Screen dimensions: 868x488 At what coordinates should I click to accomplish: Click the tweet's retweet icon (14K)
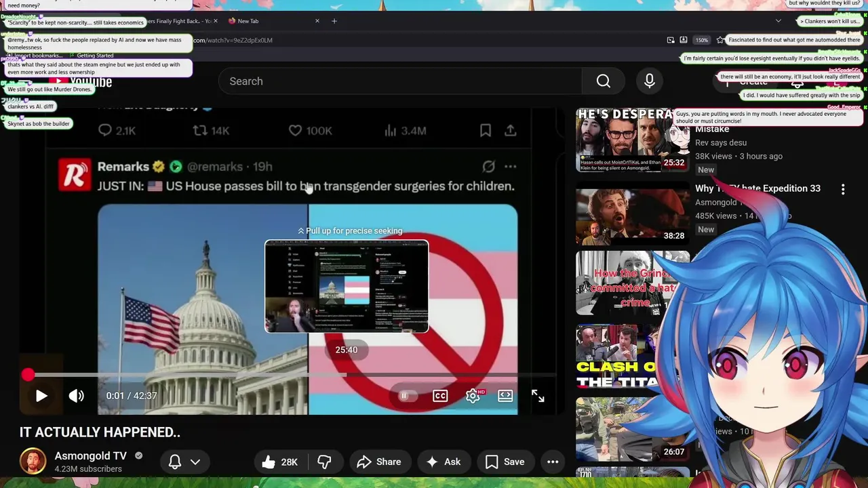199,130
